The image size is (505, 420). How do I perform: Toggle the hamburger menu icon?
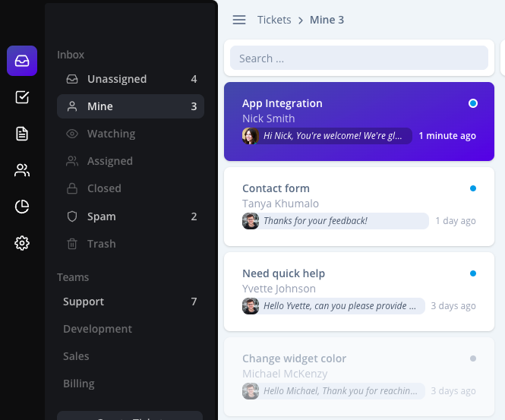(239, 20)
